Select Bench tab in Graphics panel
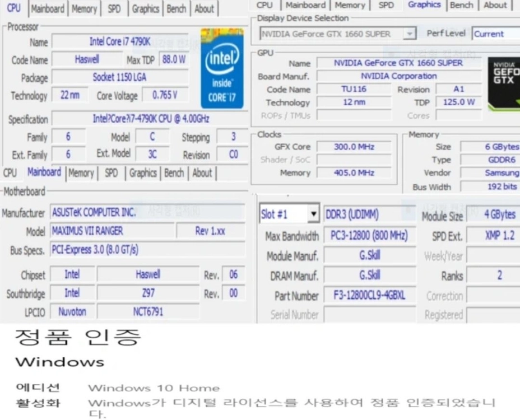The image size is (520, 420). [461, 5]
